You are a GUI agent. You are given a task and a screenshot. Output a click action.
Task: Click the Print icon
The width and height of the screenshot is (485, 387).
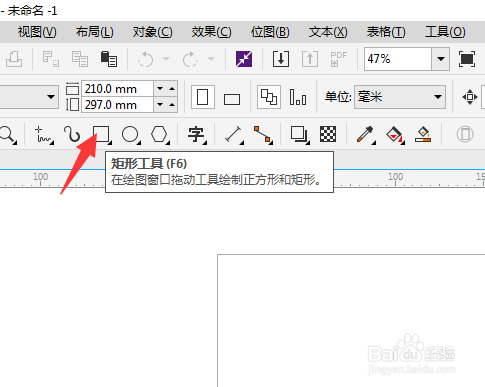[14, 59]
